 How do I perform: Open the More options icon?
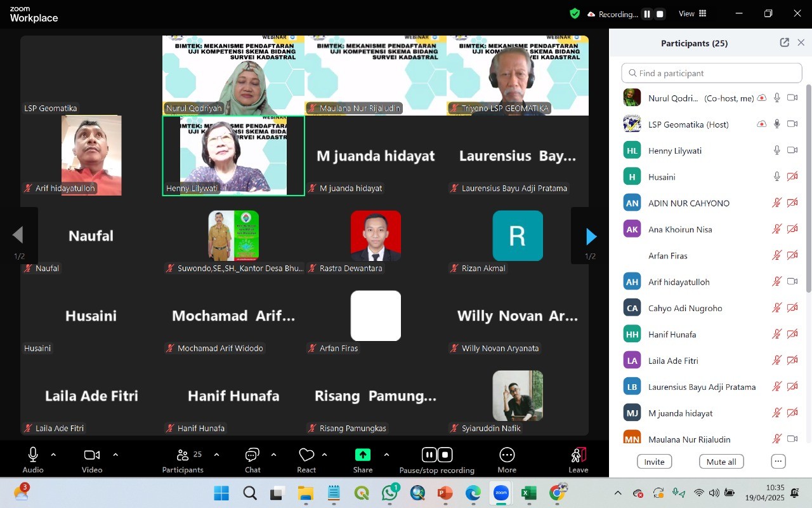507,455
